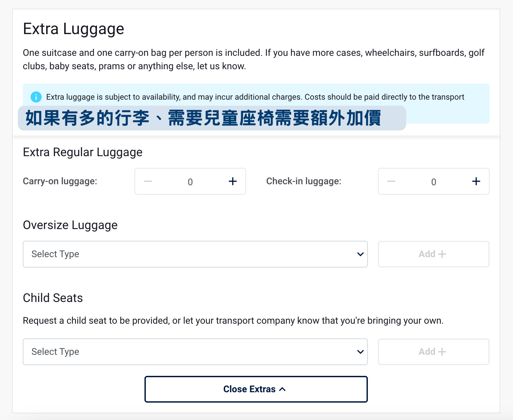Collapse section with Close Extras button
This screenshot has height=420, width=513.
point(256,389)
